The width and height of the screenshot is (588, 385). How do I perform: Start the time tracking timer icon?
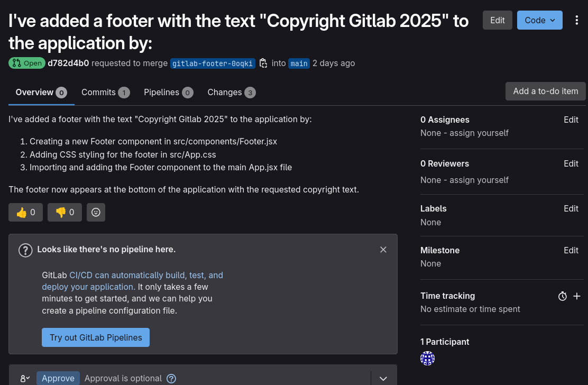pyautogui.click(x=562, y=296)
